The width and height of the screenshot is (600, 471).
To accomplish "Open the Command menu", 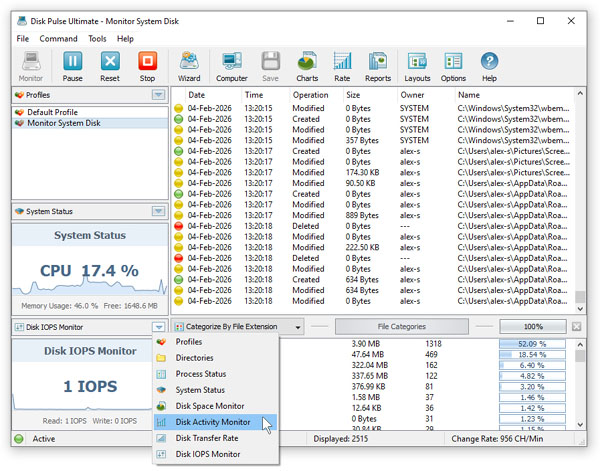I will [58, 39].
